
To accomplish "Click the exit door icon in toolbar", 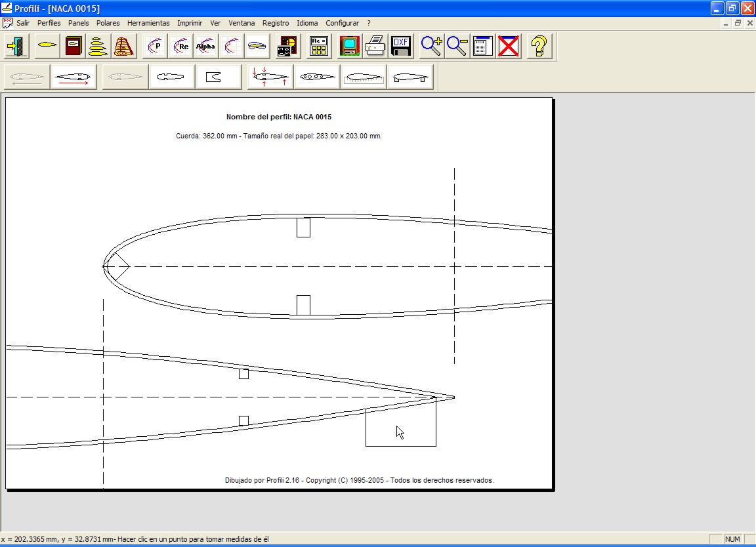I will tap(16, 47).
